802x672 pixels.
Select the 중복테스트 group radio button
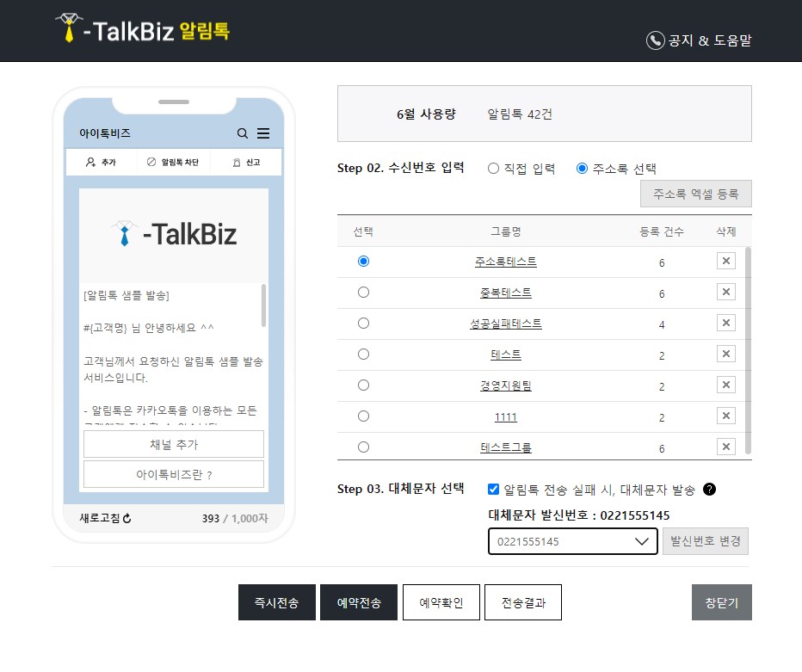point(363,292)
